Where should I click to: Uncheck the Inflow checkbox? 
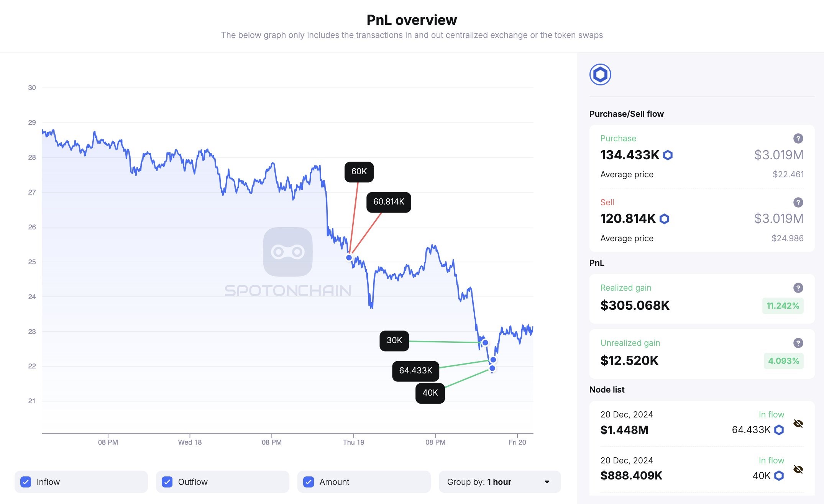click(x=26, y=482)
